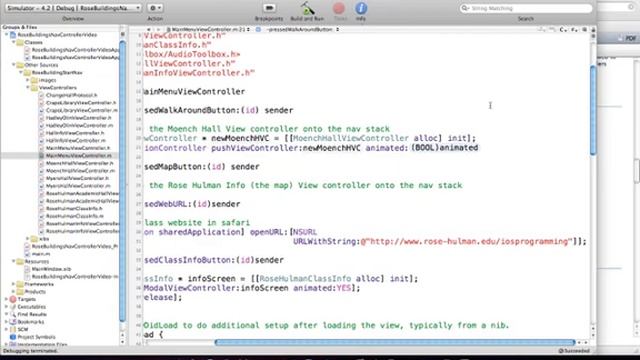Expand the Frameworks group

(x=14, y=284)
